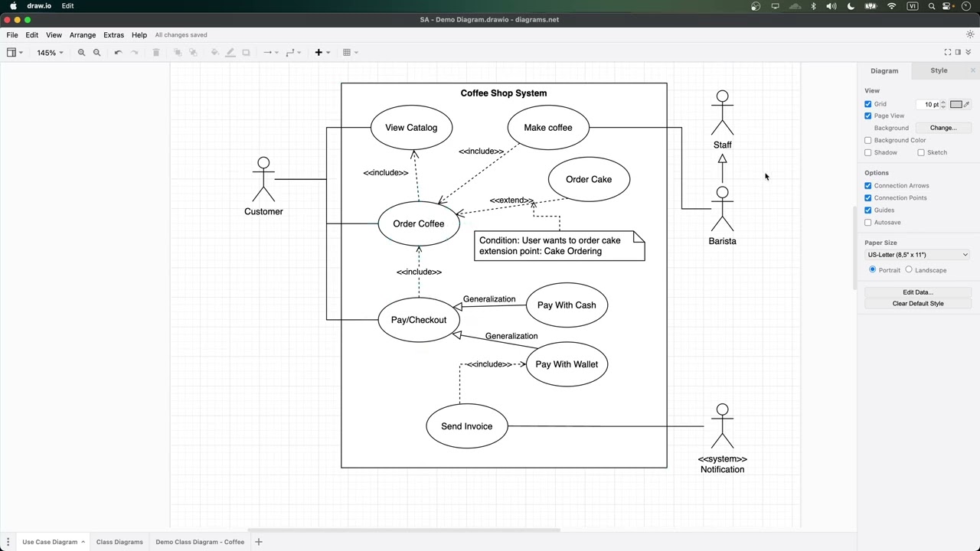Screen dimensions: 980x551
Task: Open the View menu
Action: pyautogui.click(x=54, y=35)
